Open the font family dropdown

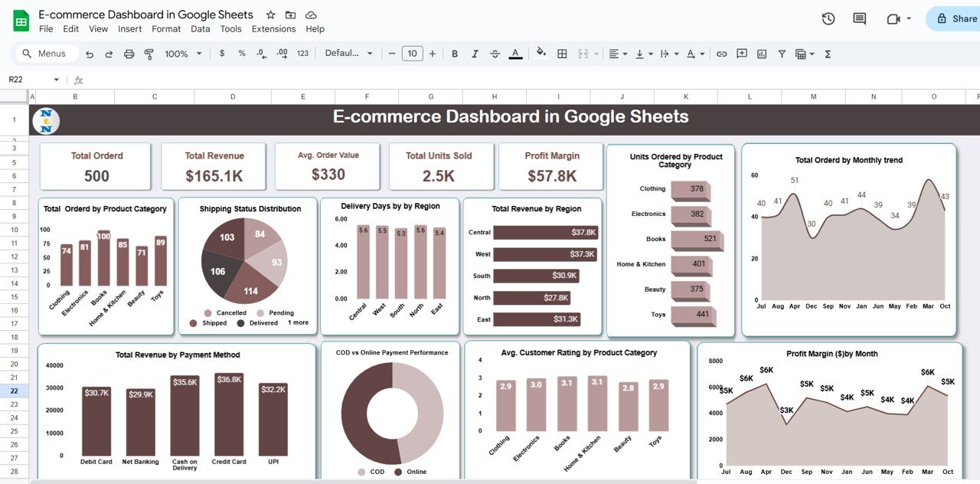tap(348, 54)
